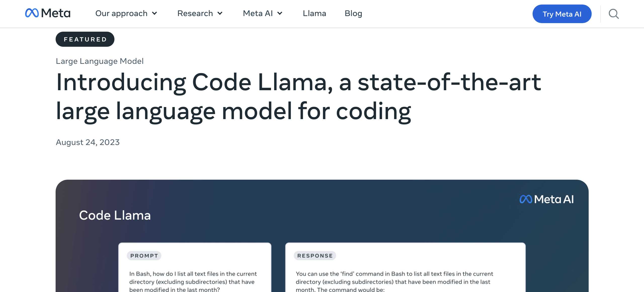Click the August 24, 2023 date text

click(88, 142)
